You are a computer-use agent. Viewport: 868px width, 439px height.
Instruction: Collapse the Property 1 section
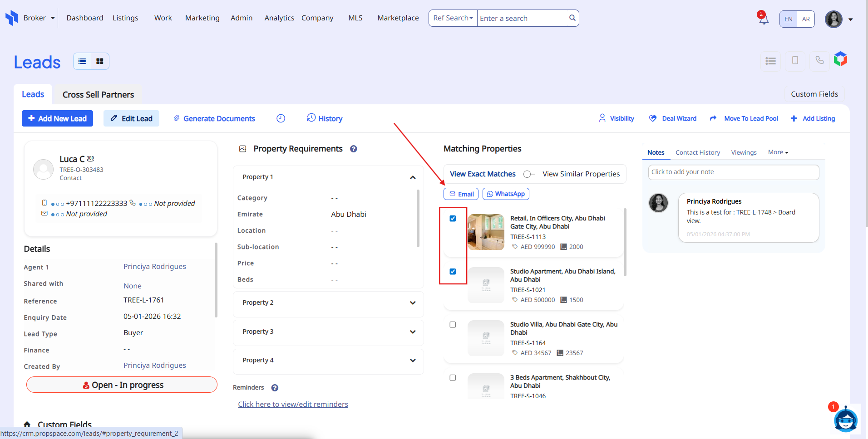click(412, 177)
